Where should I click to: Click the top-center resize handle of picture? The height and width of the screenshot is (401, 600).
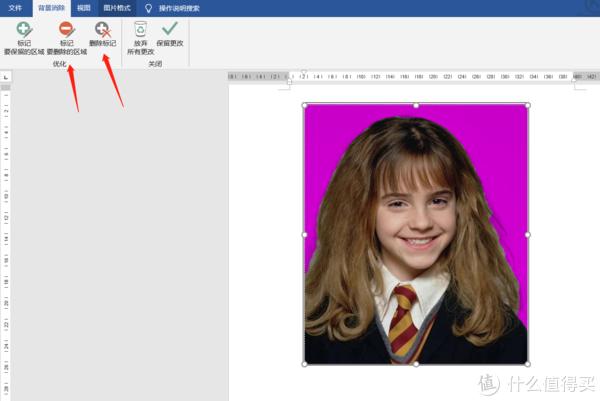click(416, 105)
